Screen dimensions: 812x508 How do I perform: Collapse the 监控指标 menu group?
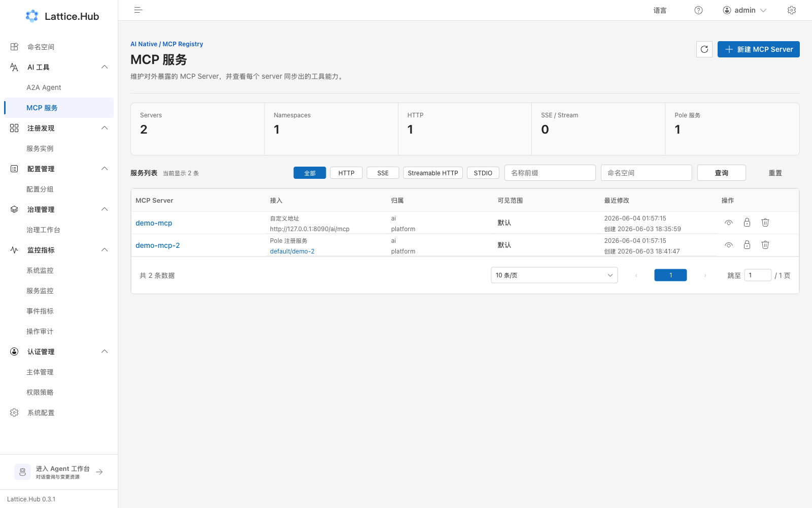pyautogui.click(x=105, y=250)
